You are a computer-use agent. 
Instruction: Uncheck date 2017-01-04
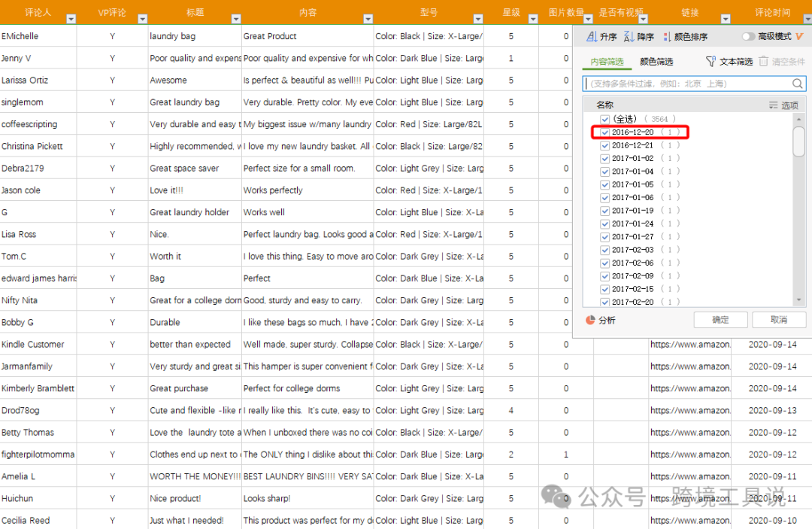pyautogui.click(x=604, y=172)
